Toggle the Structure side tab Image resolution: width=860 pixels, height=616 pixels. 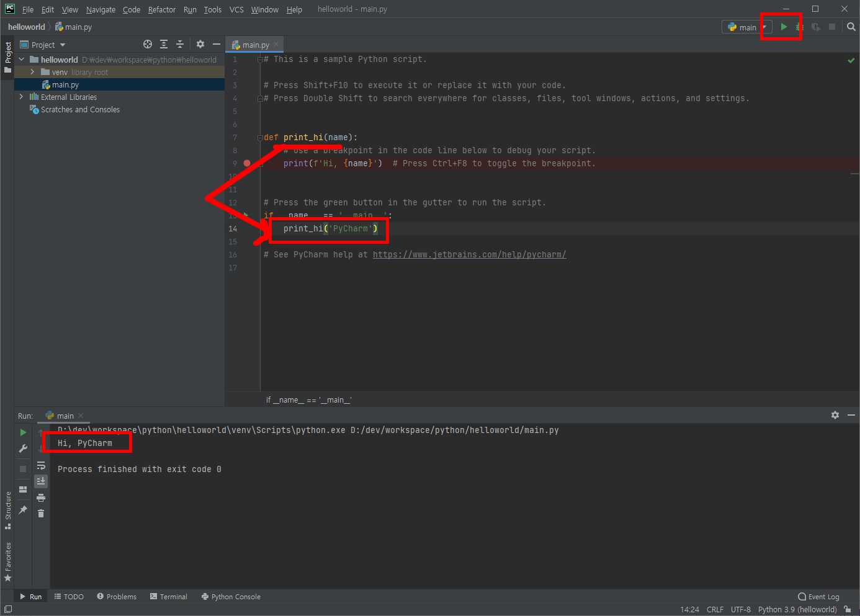(x=7, y=511)
